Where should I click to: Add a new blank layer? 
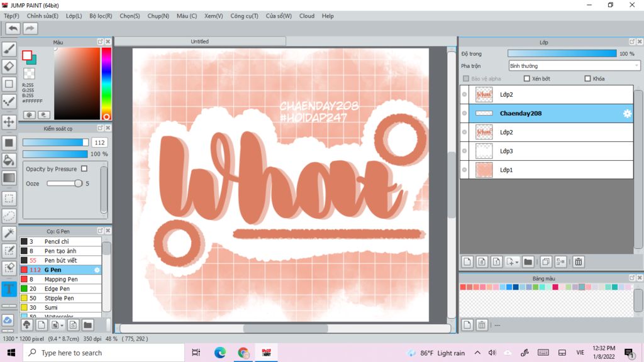467,262
